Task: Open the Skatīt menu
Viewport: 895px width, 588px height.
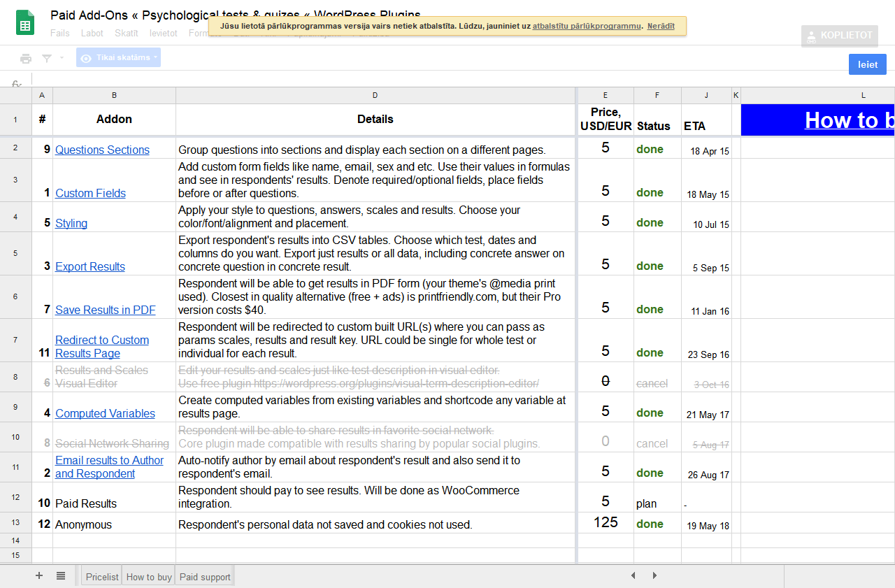Action: point(127,33)
